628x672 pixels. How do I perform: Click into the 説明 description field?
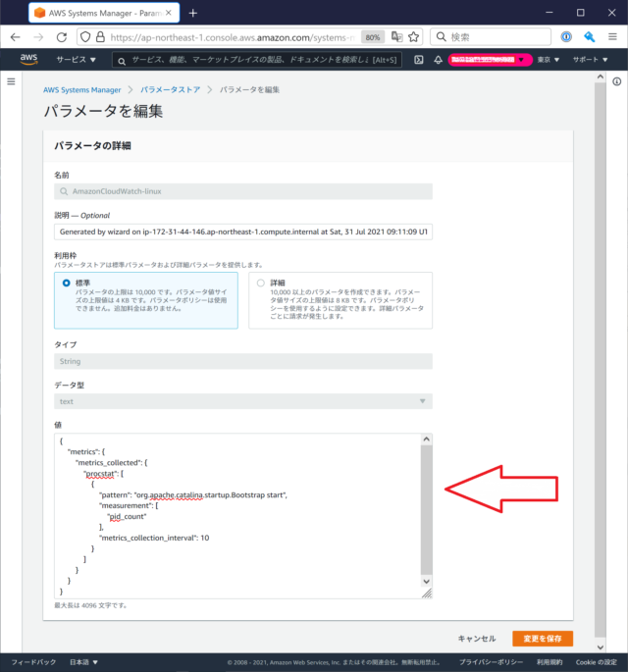(243, 232)
